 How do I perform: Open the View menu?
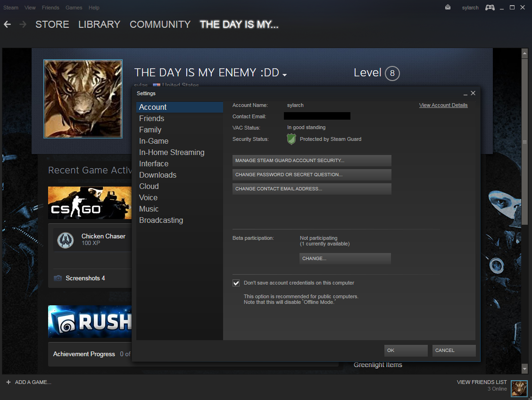coord(30,8)
